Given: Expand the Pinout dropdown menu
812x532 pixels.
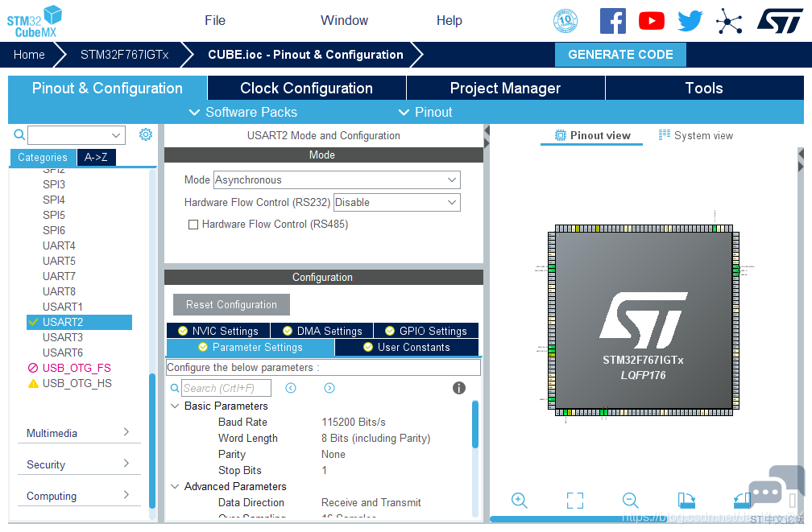Looking at the screenshot, I should click(425, 113).
